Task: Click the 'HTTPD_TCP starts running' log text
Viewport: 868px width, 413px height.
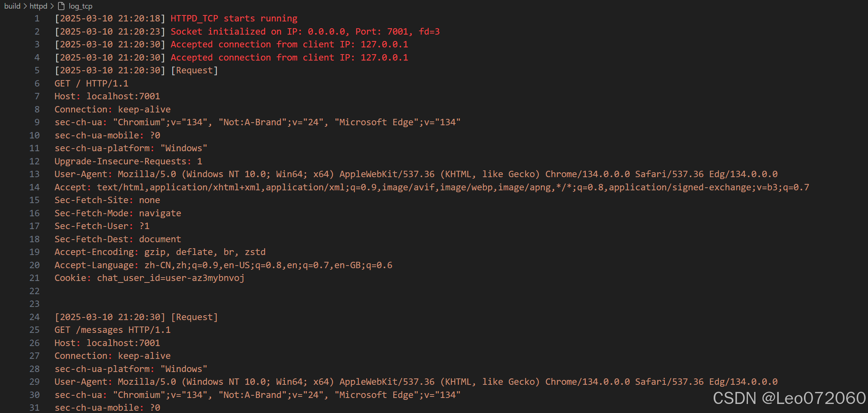Action: click(234, 18)
